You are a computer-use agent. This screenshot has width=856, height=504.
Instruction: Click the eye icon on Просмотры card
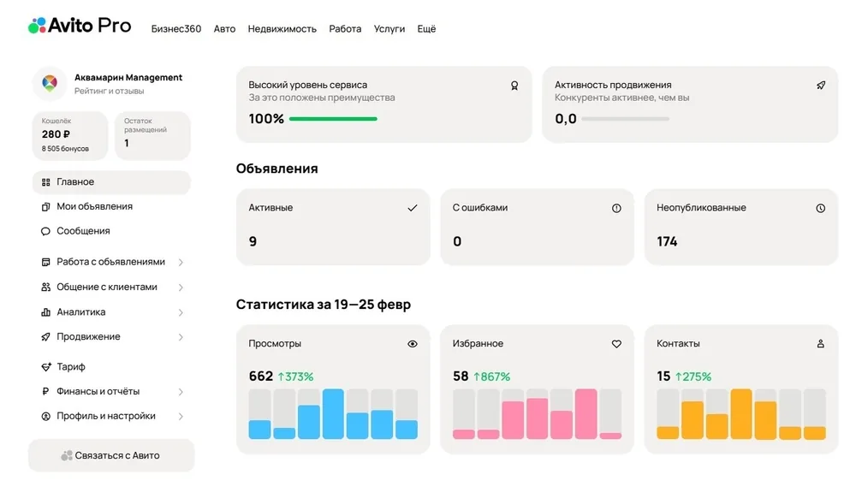pos(413,344)
